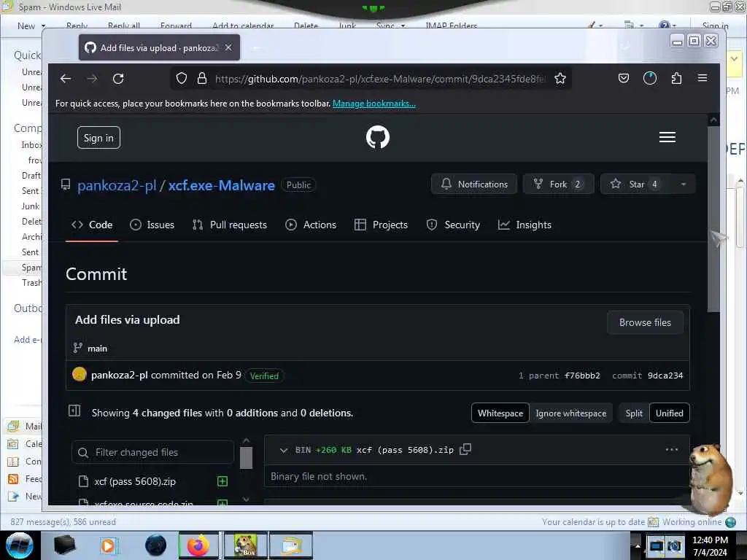Click the main branch label
This screenshot has width=747, height=560.
[97, 349]
